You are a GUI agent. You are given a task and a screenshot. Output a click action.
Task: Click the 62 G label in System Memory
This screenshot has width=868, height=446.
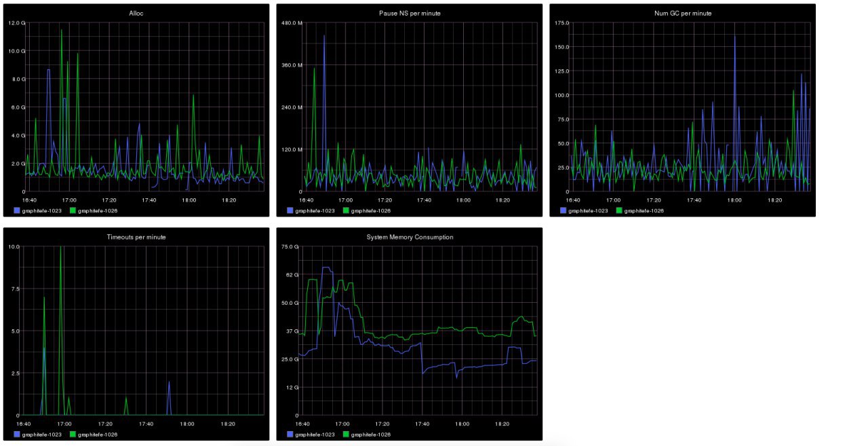click(x=292, y=275)
